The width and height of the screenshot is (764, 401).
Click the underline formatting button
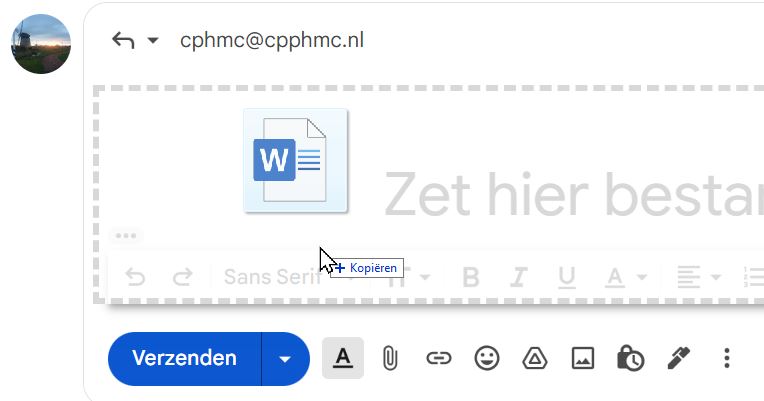tap(567, 277)
